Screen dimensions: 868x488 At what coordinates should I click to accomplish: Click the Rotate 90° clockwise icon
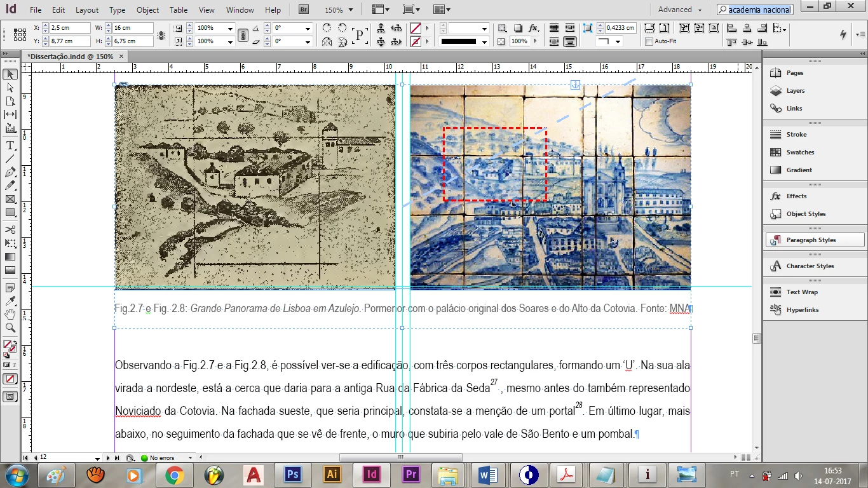[x=327, y=28]
